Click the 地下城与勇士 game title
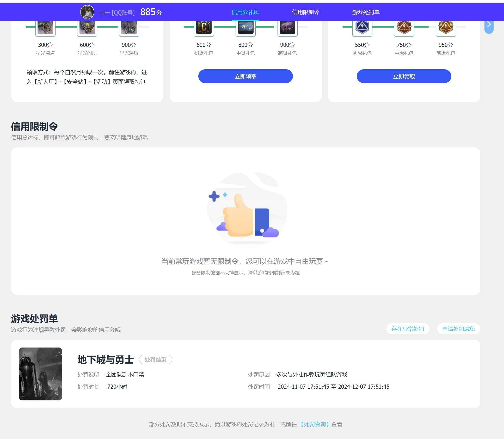This screenshot has width=504, height=440. click(x=106, y=360)
